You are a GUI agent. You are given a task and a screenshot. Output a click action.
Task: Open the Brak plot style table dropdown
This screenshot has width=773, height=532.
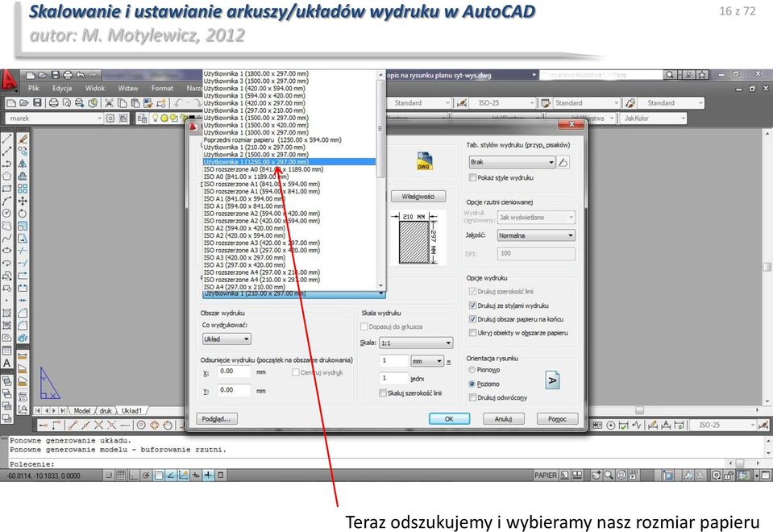click(x=512, y=162)
